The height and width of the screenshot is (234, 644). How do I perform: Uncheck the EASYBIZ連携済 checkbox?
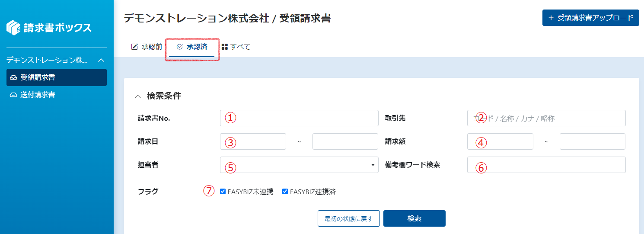point(285,192)
